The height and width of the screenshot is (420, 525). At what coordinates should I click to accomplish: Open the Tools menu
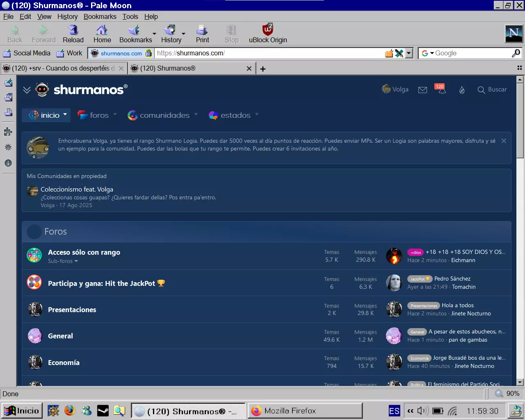pyautogui.click(x=130, y=16)
